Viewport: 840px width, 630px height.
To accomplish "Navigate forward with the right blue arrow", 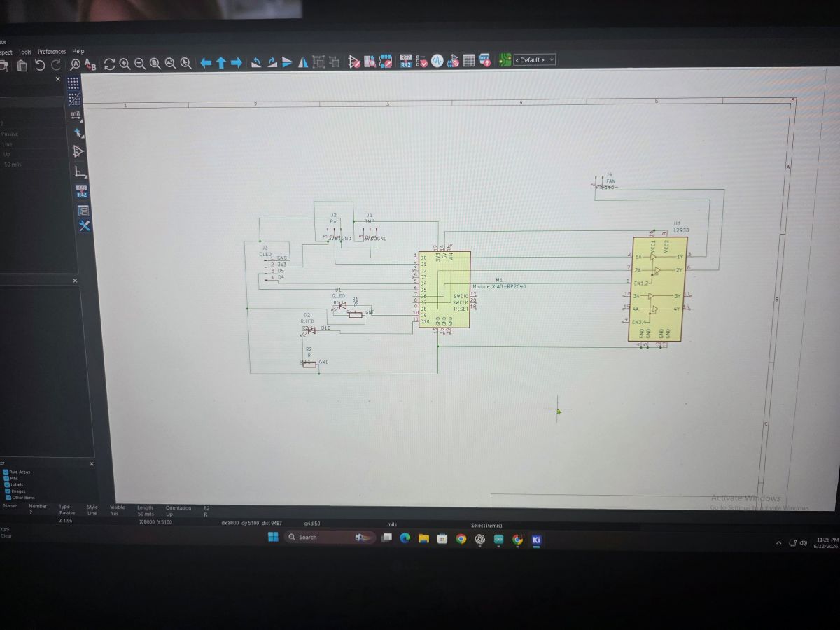I will pos(237,63).
